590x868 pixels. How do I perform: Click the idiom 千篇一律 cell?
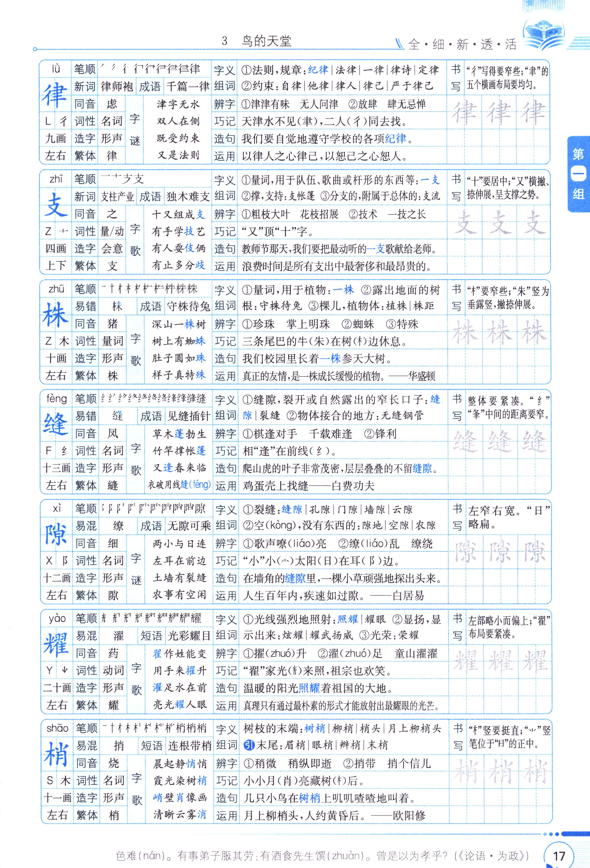click(x=188, y=87)
